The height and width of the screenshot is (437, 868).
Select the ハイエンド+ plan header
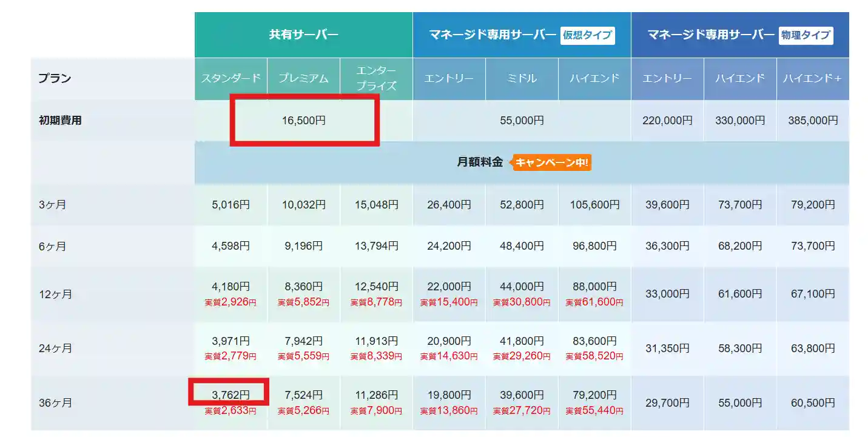point(813,78)
